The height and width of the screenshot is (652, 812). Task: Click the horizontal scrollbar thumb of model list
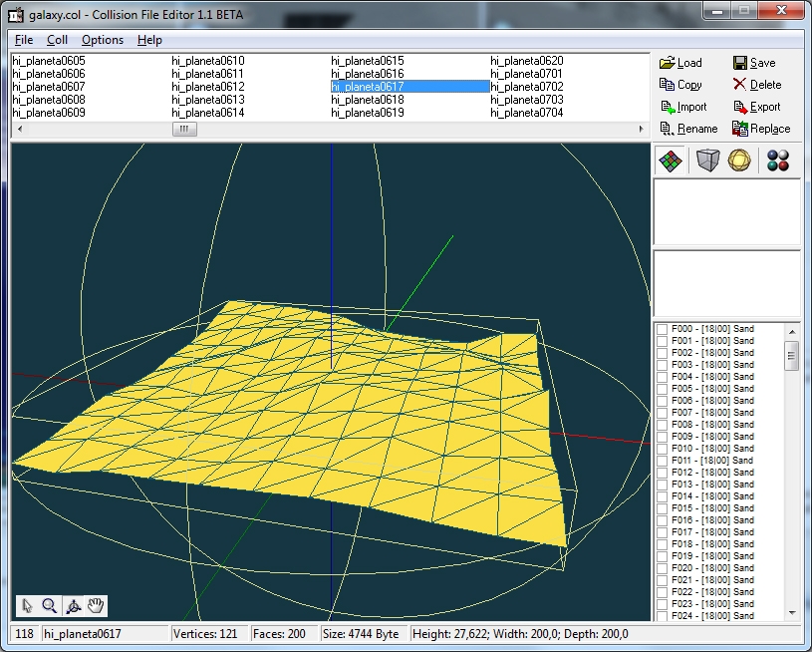point(184,129)
